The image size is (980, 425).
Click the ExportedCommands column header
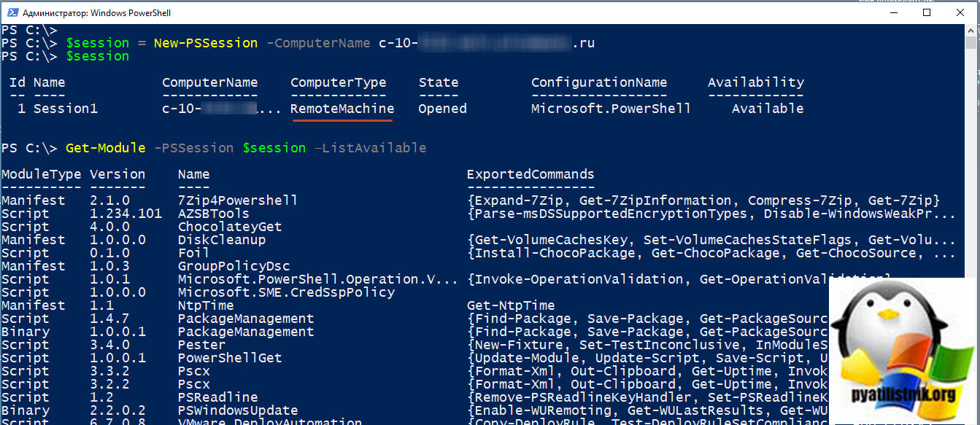coord(530,174)
